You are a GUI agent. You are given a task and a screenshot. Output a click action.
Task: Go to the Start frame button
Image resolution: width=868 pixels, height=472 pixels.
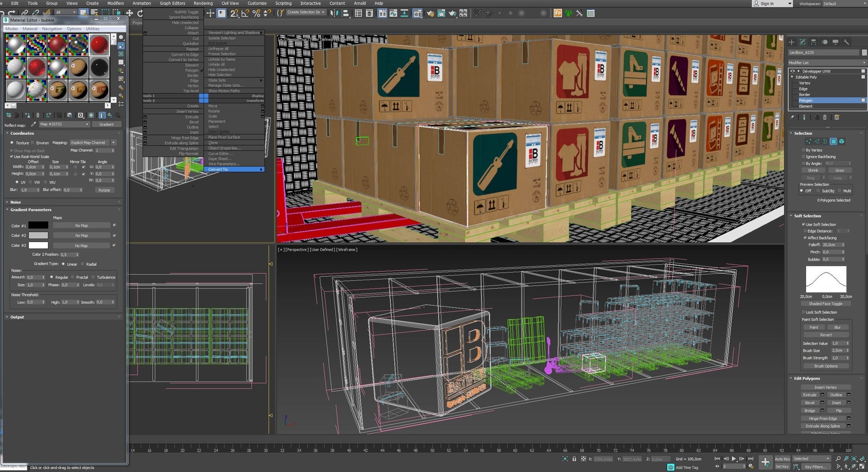point(718,459)
